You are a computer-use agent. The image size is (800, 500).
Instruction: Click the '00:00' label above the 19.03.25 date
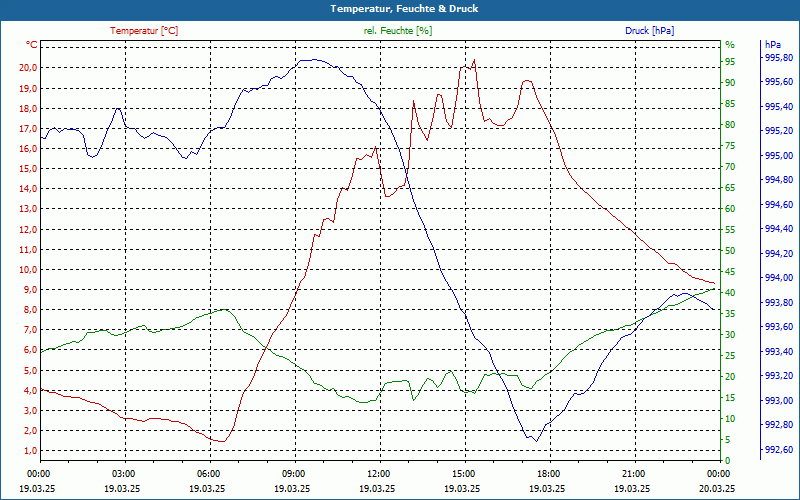(x=39, y=473)
